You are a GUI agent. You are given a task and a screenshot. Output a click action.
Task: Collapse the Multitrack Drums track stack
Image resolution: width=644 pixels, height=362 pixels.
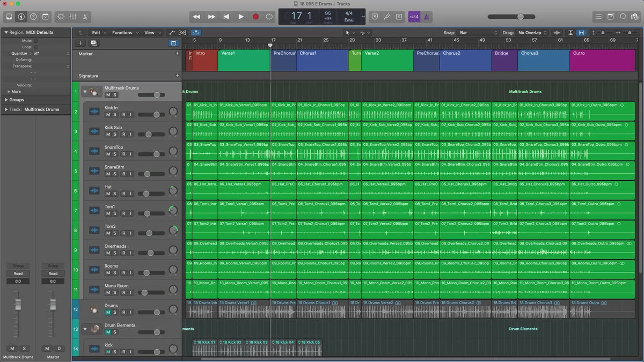85,92
